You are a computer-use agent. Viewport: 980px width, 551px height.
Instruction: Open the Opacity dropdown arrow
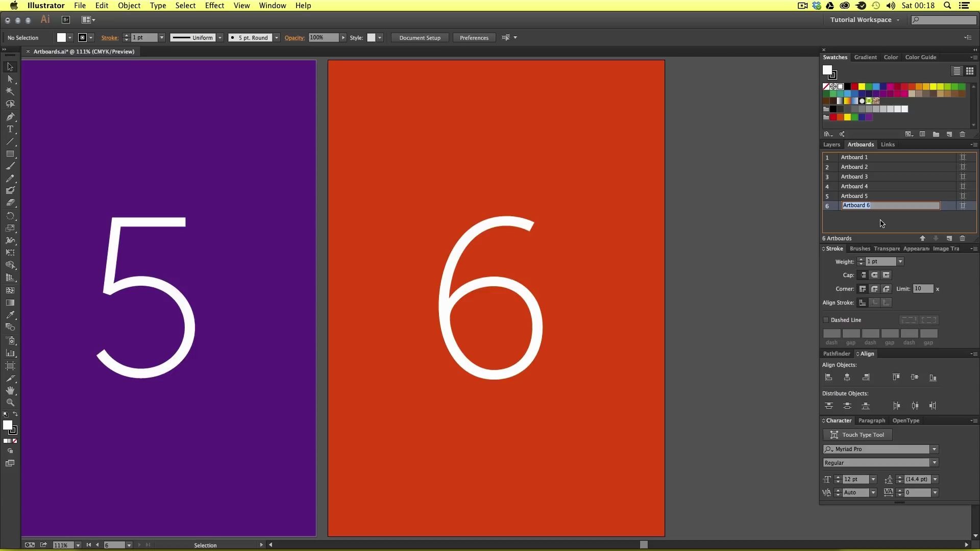(x=343, y=38)
